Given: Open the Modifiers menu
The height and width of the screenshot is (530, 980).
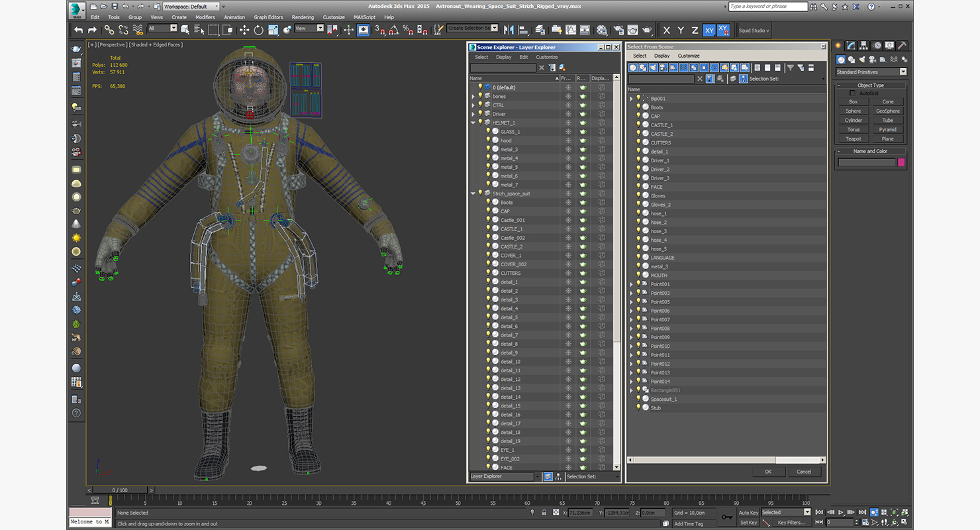Looking at the screenshot, I should 205,17.
